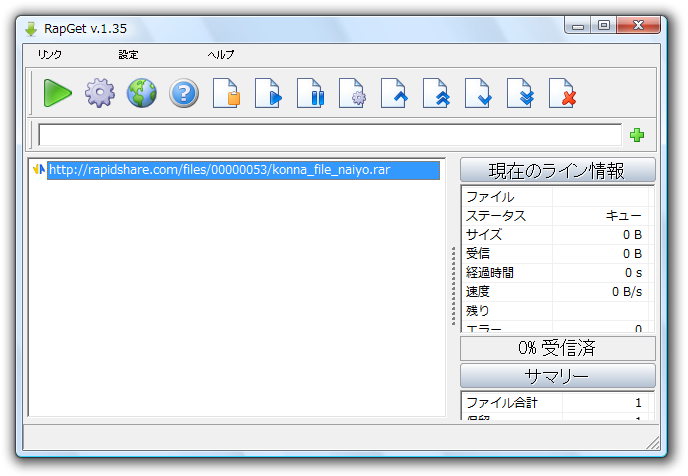688x476 pixels.
Task: Move link to bottom with double down arrows
Action: click(520, 93)
